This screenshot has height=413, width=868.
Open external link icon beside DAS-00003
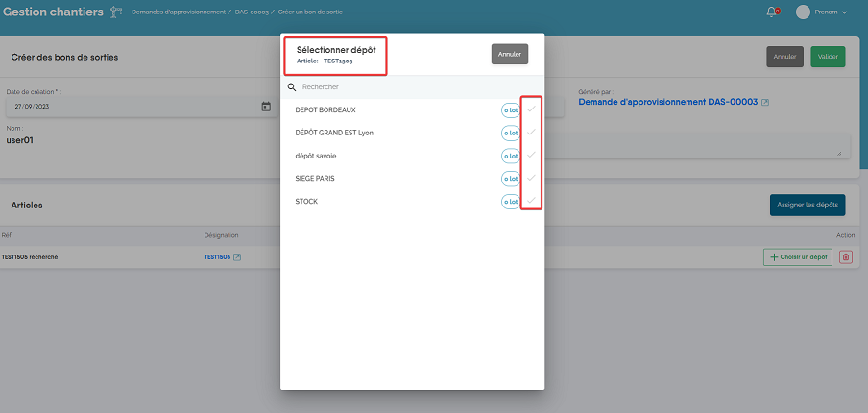(765, 102)
